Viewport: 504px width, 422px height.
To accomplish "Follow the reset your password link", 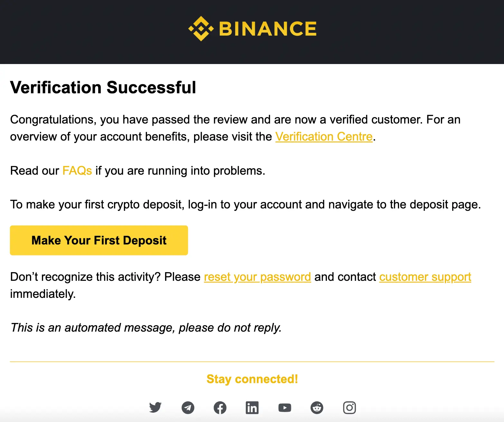I will [257, 277].
